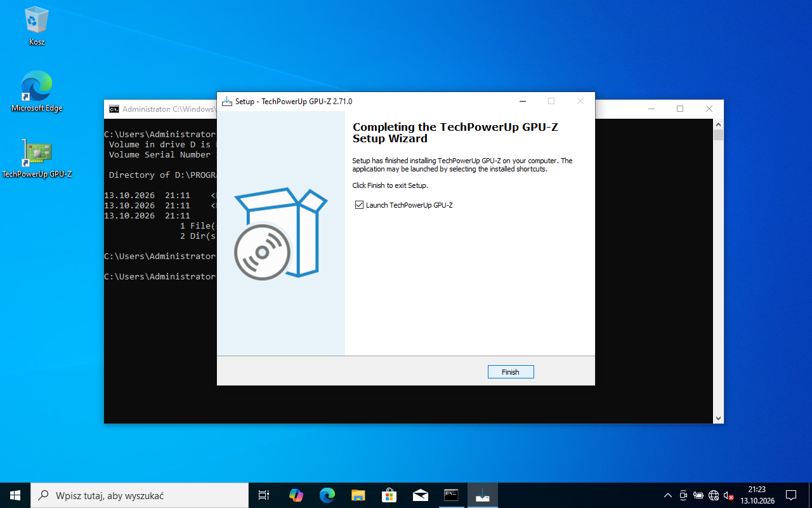This screenshot has width=812, height=508.
Task: Open the Mail app from the taskbar
Action: coord(420,495)
